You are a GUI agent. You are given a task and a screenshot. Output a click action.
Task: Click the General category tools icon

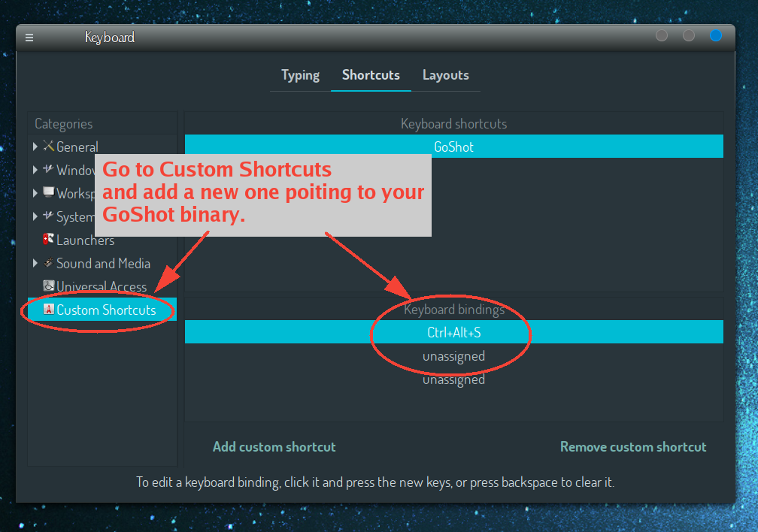48,146
